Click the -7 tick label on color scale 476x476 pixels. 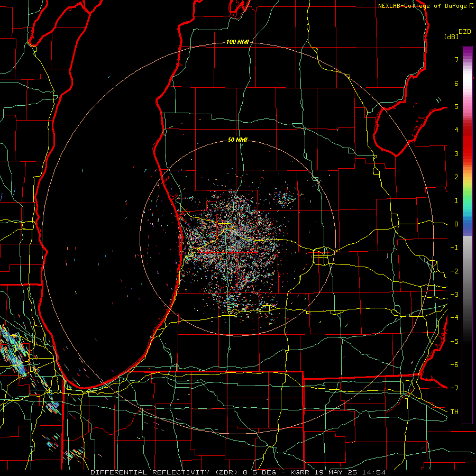coord(454,388)
